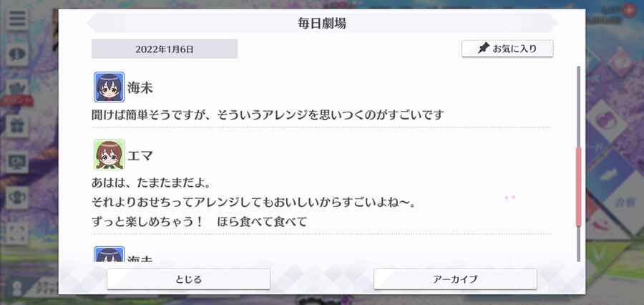Toggle the fullscreen expand icon

[x=17, y=233]
